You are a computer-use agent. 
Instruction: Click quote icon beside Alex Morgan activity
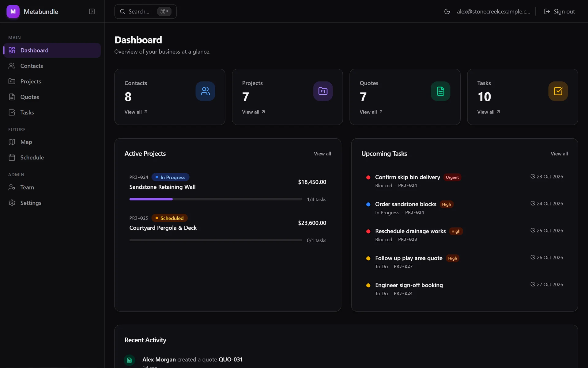[x=129, y=360]
